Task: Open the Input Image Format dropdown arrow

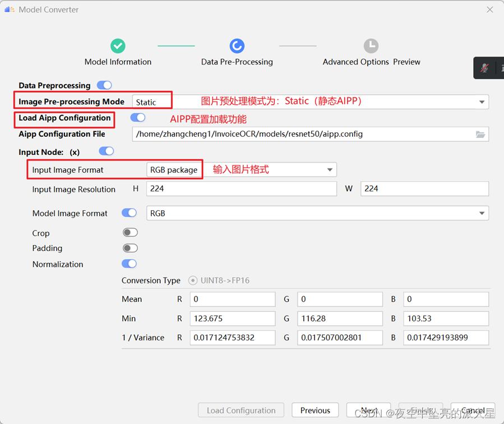Action: (330, 170)
